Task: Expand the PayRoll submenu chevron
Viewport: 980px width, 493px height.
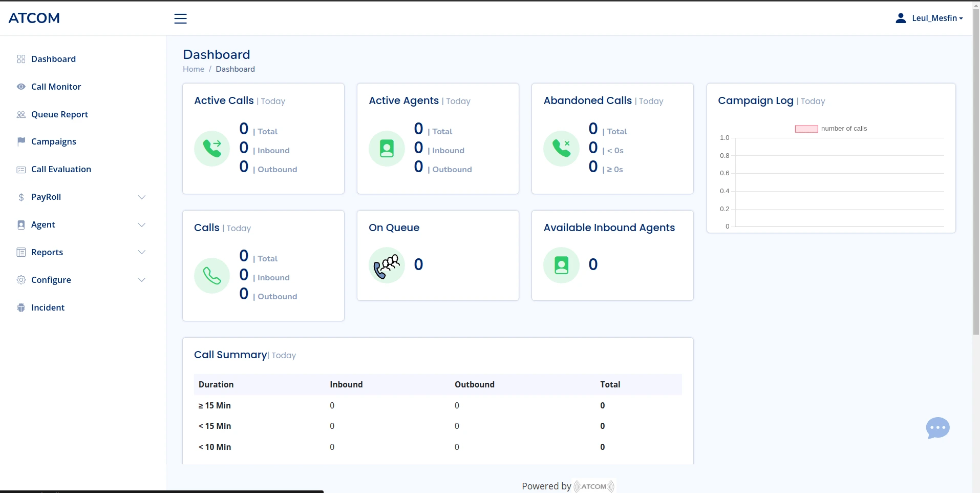Action: click(142, 197)
